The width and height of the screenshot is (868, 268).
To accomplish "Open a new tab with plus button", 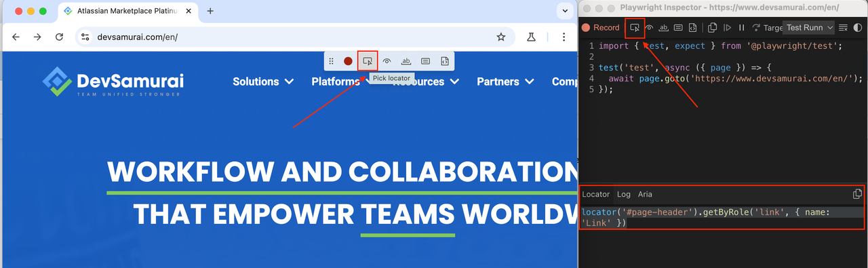I will pyautogui.click(x=210, y=11).
